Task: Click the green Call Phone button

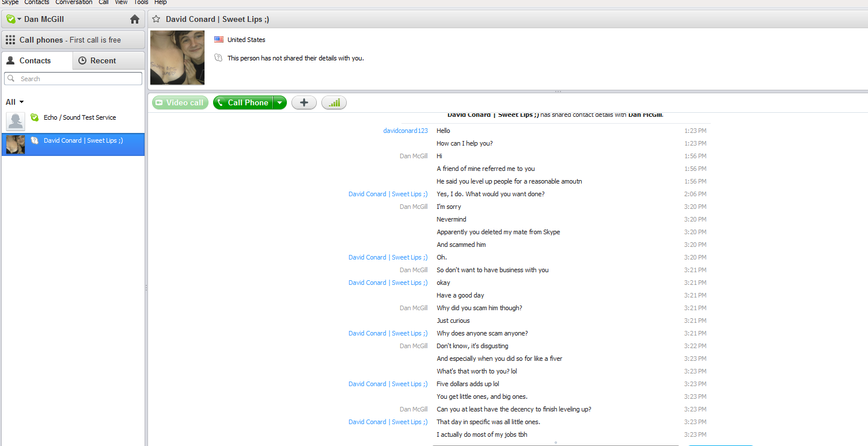Action: point(242,102)
